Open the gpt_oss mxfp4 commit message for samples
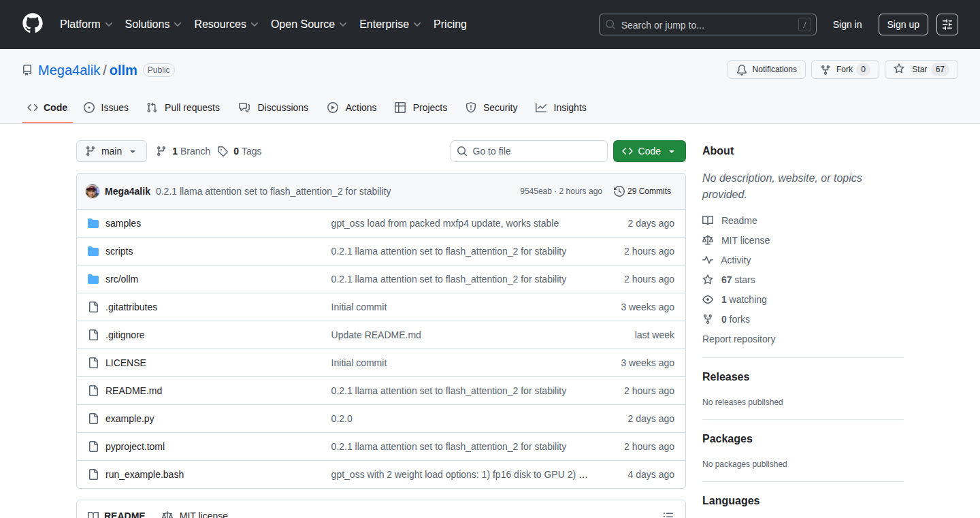This screenshot has width=980, height=518. click(x=445, y=223)
